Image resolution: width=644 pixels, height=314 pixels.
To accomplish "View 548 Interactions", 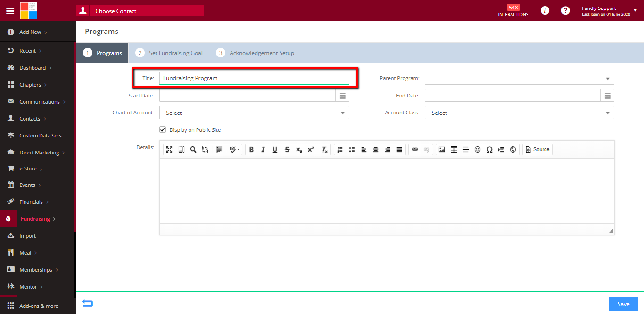I will click(513, 11).
